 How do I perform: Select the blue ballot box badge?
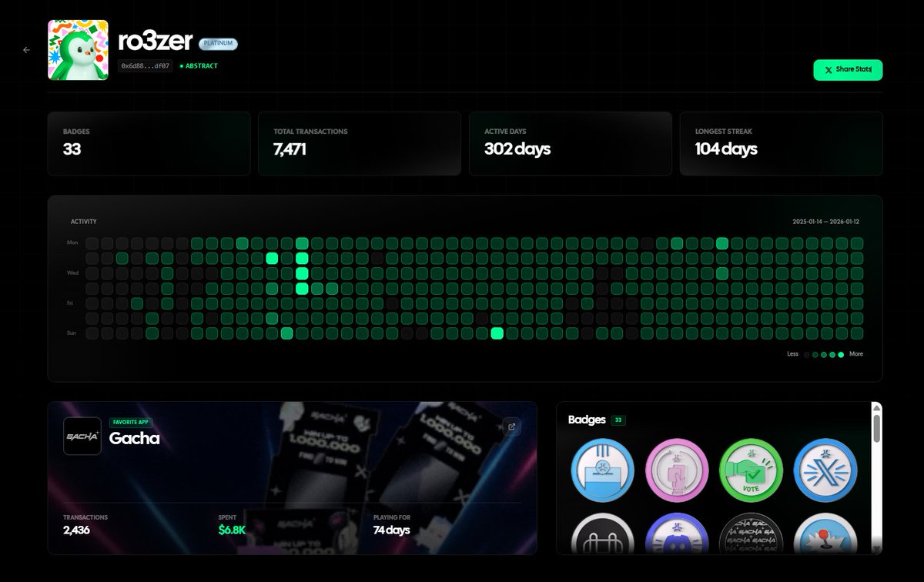tap(602, 470)
